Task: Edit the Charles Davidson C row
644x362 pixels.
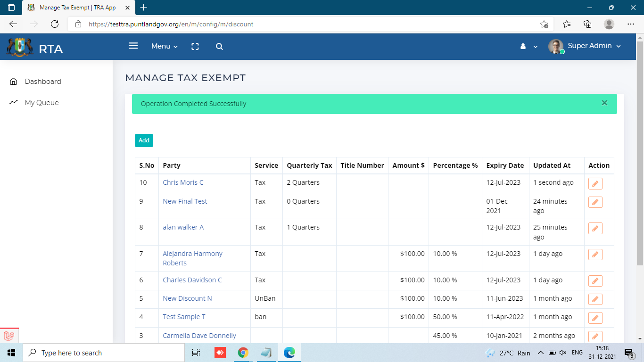Action: [595, 281]
